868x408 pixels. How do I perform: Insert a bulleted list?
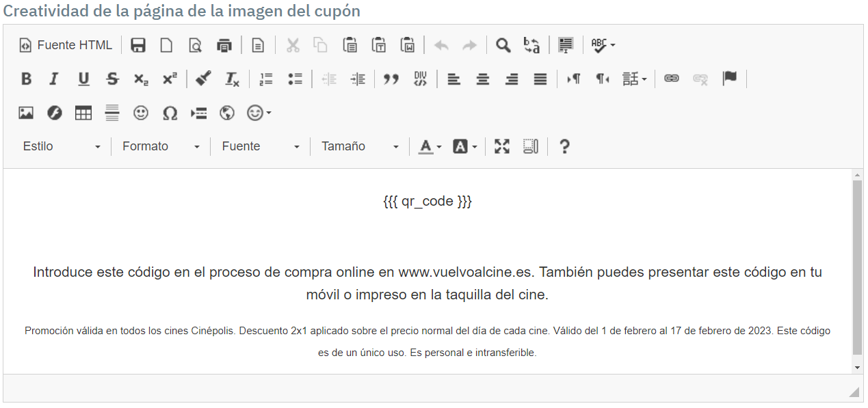[295, 79]
